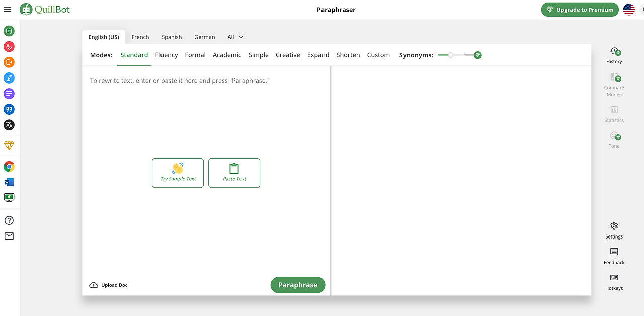Click into the input text area
This screenshot has width=644, height=316.
click(x=206, y=171)
